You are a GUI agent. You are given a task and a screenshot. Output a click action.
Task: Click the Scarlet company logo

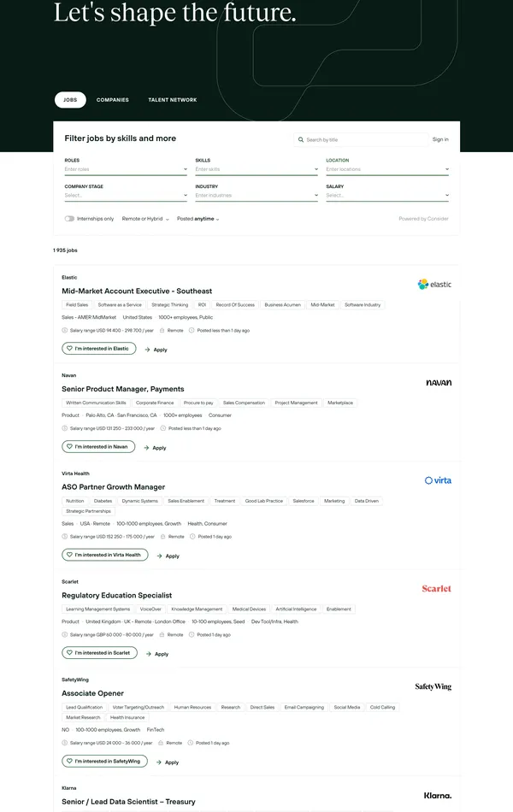coord(436,589)
